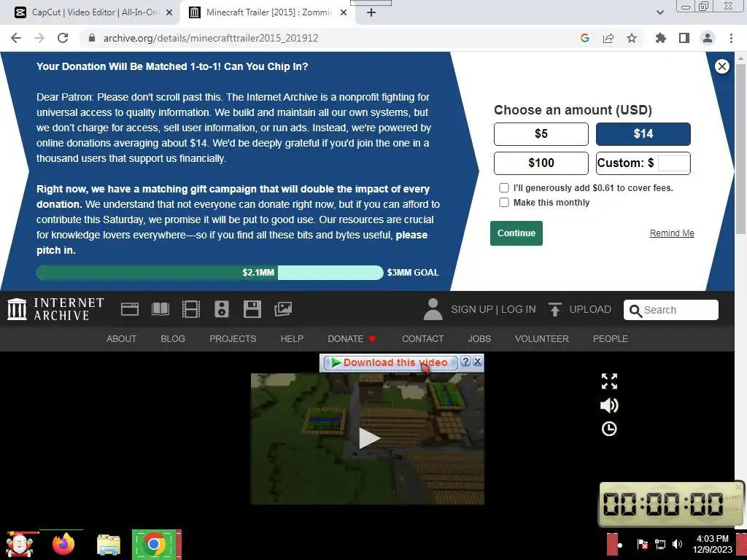The image size is (747, 560).
Task: Select the $100 donation amount
Action: click(541, 163)
